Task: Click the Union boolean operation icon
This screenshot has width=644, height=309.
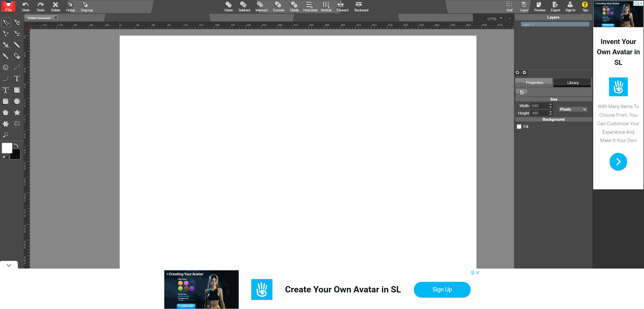Action: point(228,7)
